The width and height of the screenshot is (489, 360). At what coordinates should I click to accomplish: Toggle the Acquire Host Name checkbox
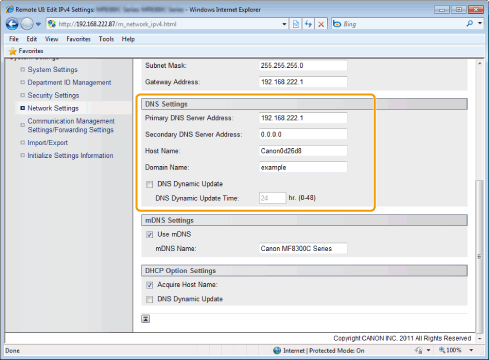149,285
